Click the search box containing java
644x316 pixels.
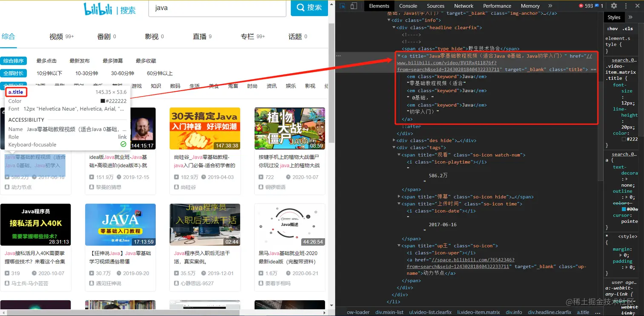pyautogui.click(x=216, y=8)
